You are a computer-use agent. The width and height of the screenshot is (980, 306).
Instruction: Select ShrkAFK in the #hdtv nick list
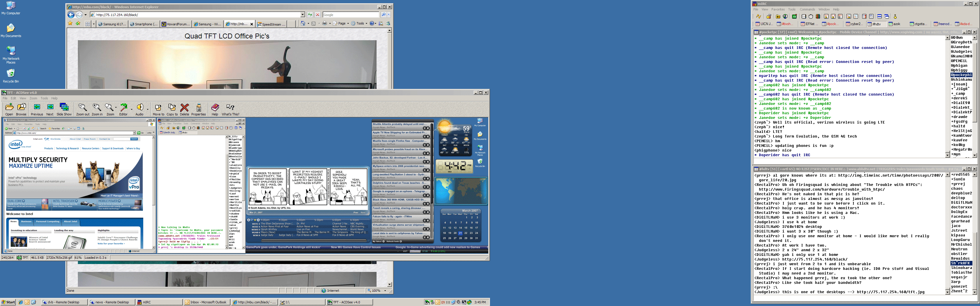pos(960,263)
